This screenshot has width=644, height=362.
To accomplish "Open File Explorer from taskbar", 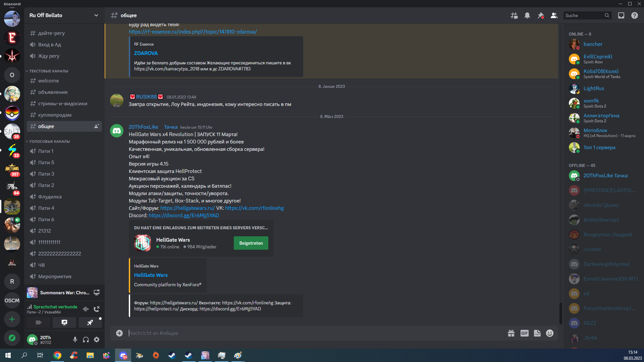I will point(90,355).
